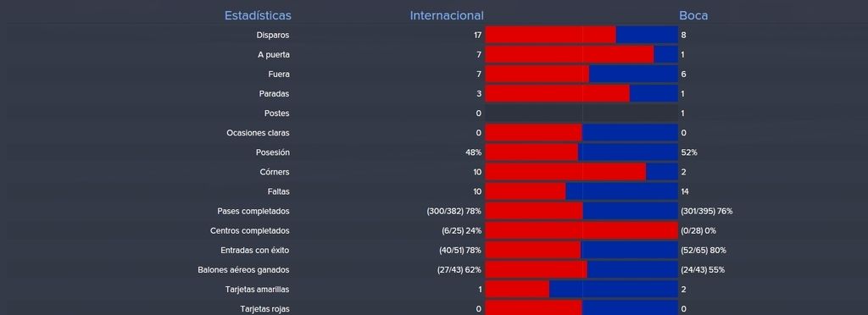This screenshot has height=315, width=868.
Task: Click the empty Postes bar
Action: pyautogui.click(x=581, y=113)
